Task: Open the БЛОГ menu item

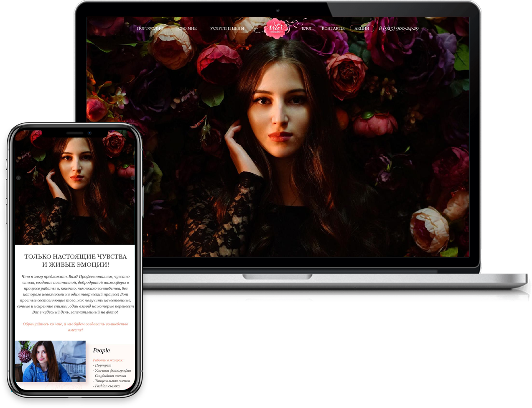Action: (307, 28)
